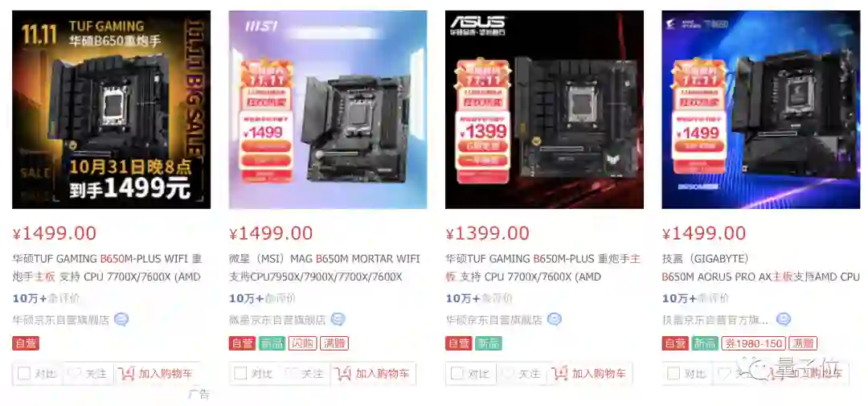Image resolution: width=868 pixels, height=406 pixels.
Task: Check compare box for MSI MORTAR listing
Action: (240, 374)
